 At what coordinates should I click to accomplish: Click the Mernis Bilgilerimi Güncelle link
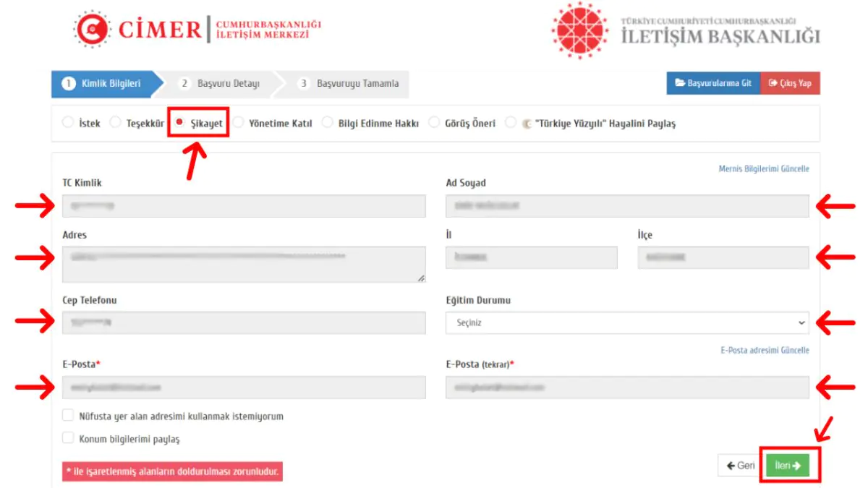pos(763,169)
